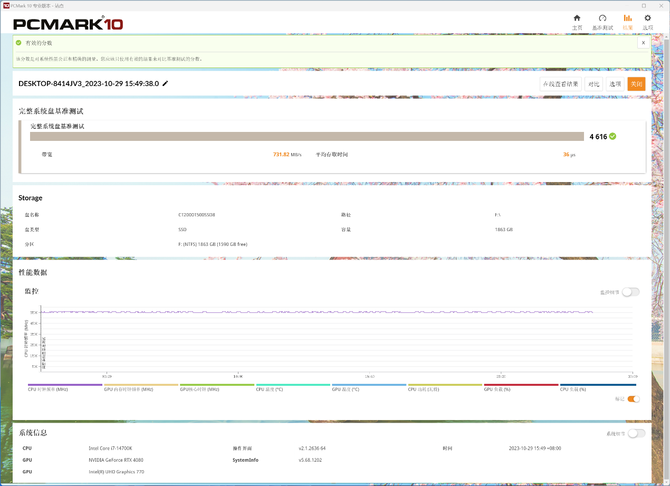Viewport: 670px width, 486px height.
Task: Click the time value 2023-10-29 15:49 +08:00
Action: 535,448
